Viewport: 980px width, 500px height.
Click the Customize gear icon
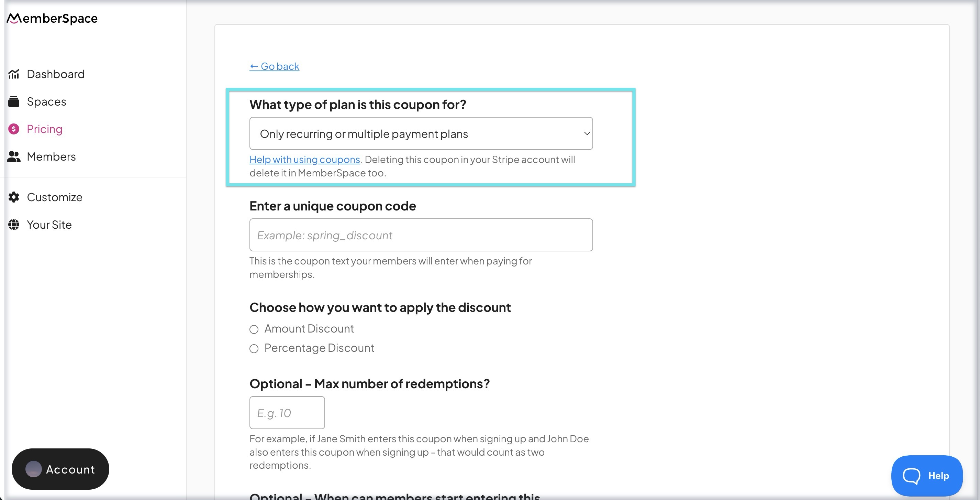coord(14,197)
